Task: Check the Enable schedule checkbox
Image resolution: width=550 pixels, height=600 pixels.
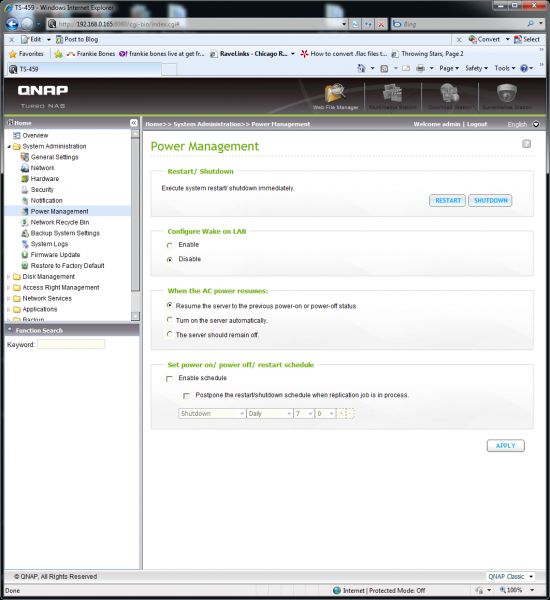Action: 169,379
